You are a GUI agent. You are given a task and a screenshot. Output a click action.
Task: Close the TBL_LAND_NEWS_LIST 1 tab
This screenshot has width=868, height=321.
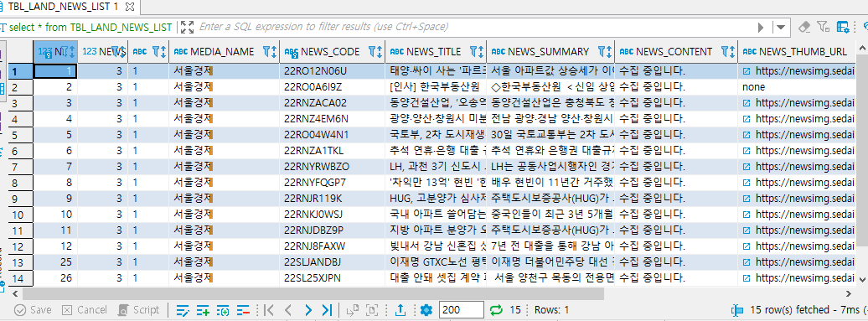pos(130,7)
